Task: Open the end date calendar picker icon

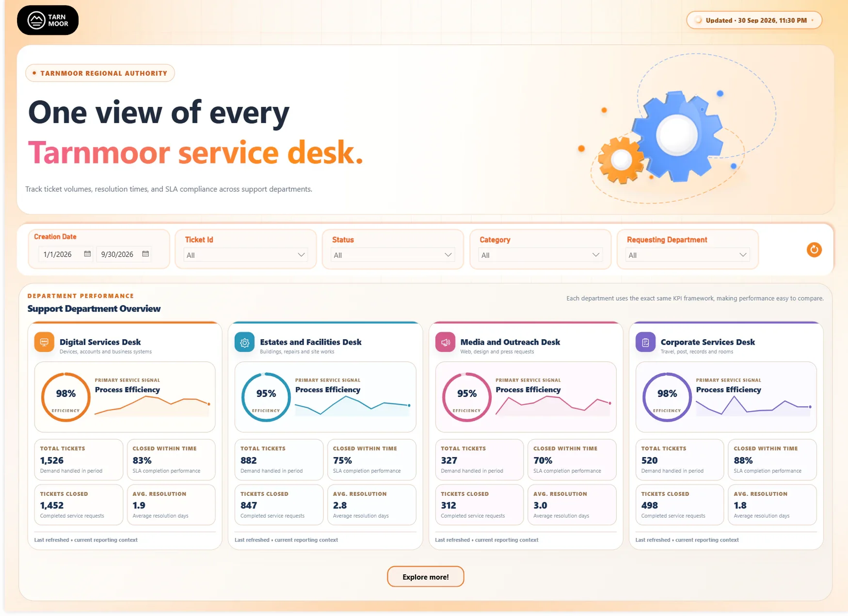Action: (x=145, y=254)
